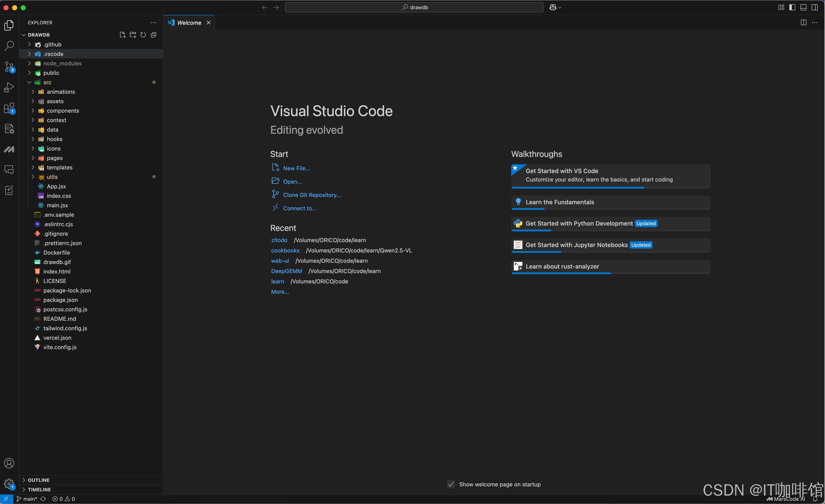The height and width of the screenshot is (504, 825).
Task: Click the Refresh Explorer icon
Action: tap(143, 35)
